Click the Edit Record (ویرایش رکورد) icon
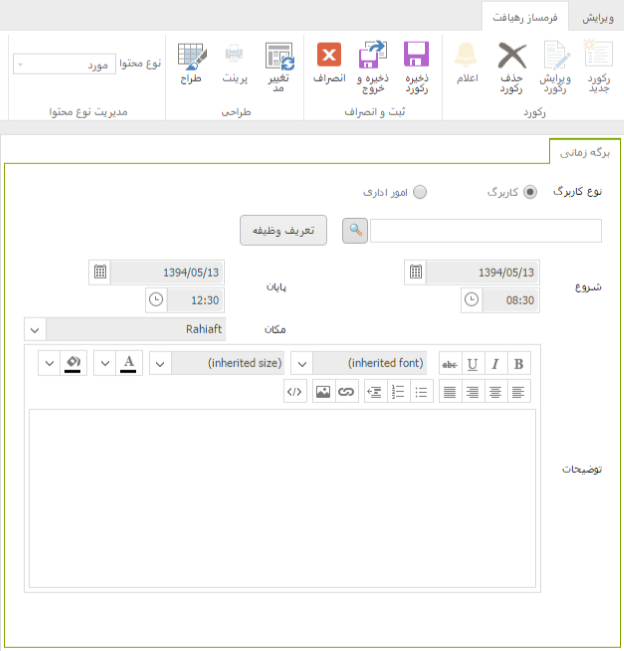The width and height of the screenshot is (624, 651). pyautogui.click(x=555, y=54)
